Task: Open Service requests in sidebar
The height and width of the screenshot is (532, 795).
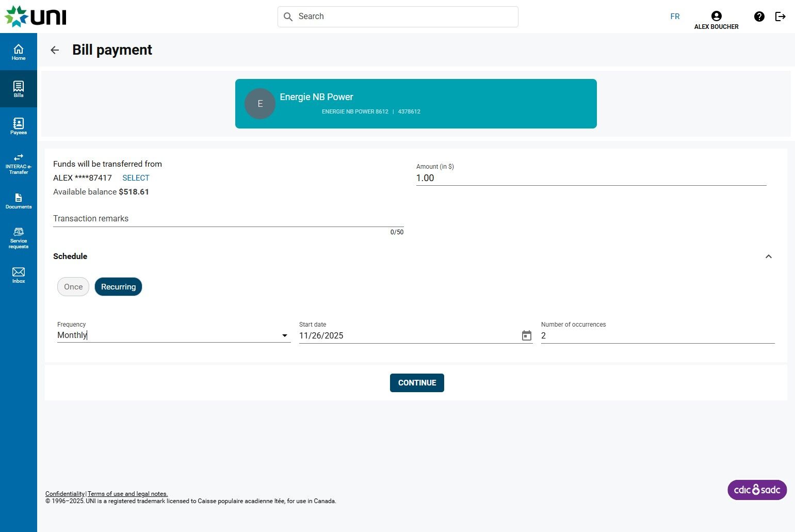Action: click(x=19, y=238)
